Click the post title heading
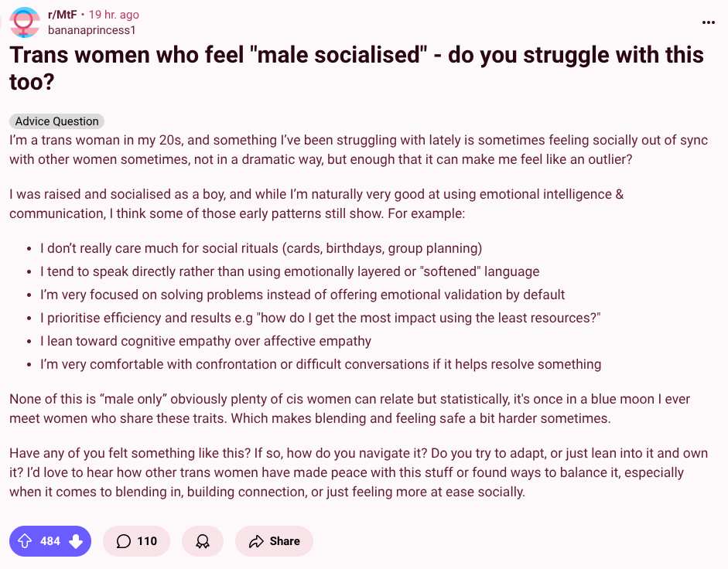 [x=357, y=68]
